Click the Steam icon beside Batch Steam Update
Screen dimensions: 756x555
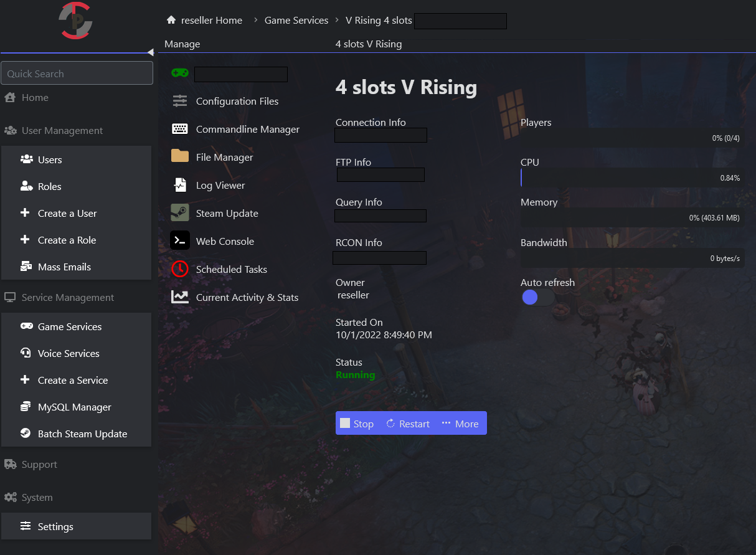[26, 434]
